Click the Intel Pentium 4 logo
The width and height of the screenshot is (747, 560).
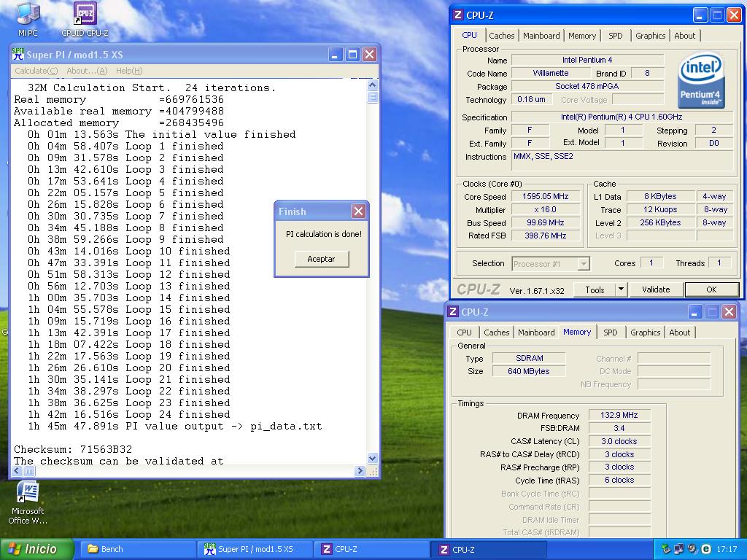coord(701,80)
